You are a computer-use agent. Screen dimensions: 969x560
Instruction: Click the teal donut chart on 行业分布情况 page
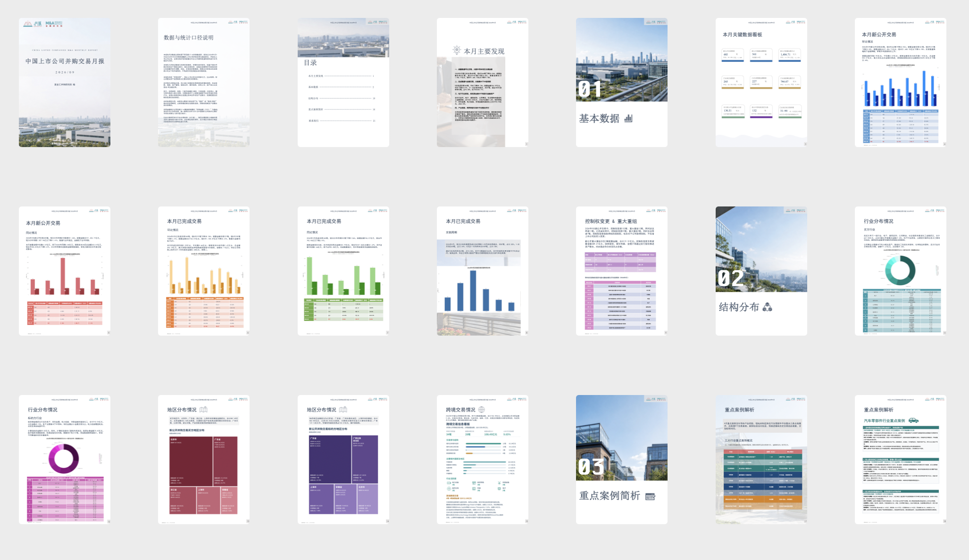[900, 271]
